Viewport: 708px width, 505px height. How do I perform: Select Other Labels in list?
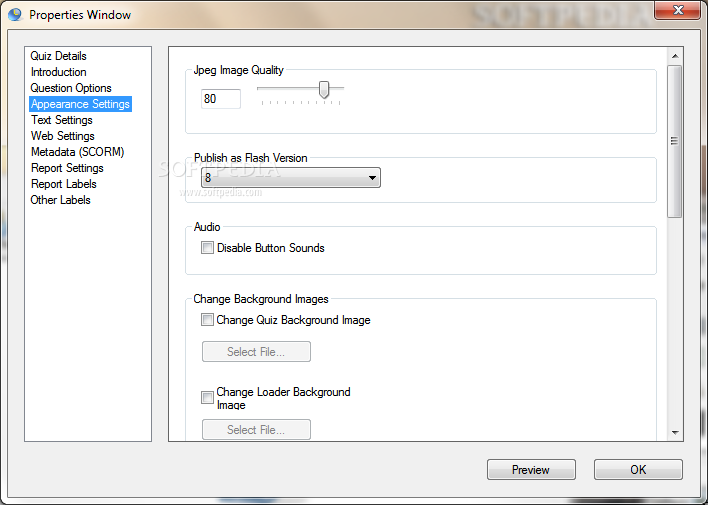tap(61, 200)
